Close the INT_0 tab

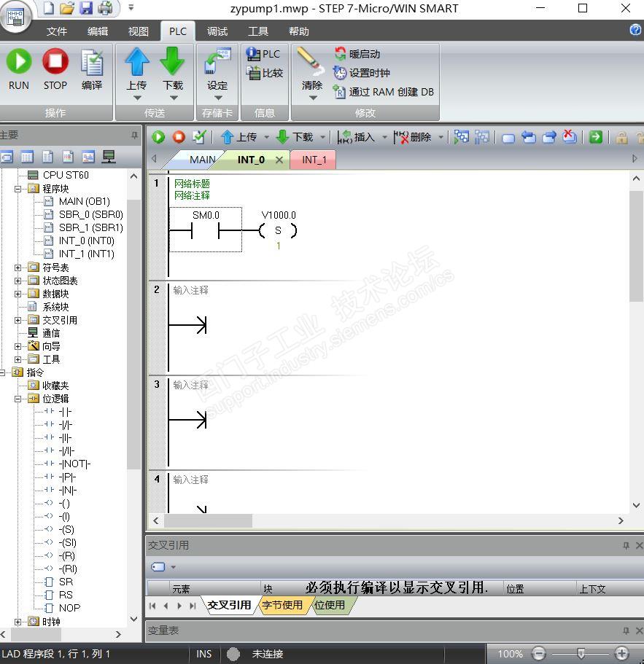279,160
